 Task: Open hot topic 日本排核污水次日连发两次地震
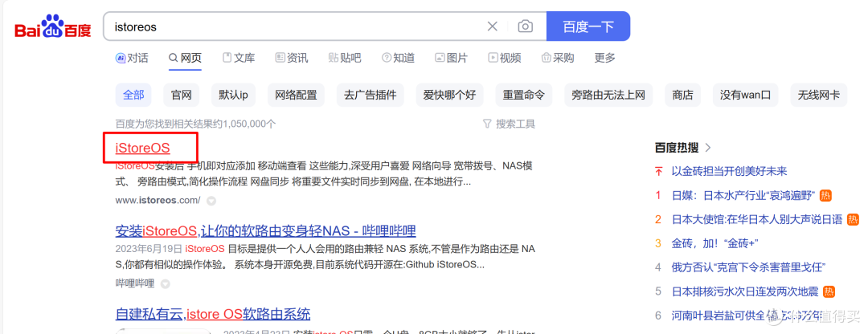tap(746, 291)
